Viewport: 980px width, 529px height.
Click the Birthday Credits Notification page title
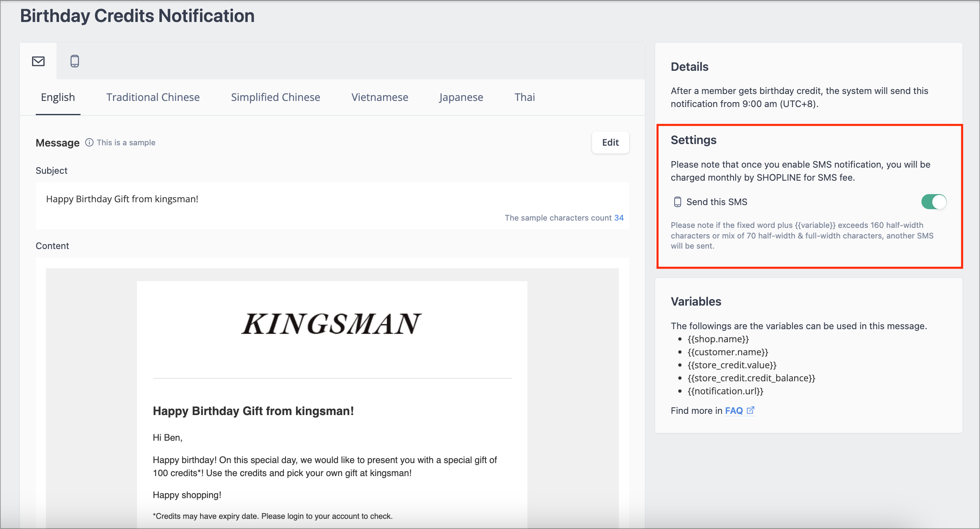137,16
